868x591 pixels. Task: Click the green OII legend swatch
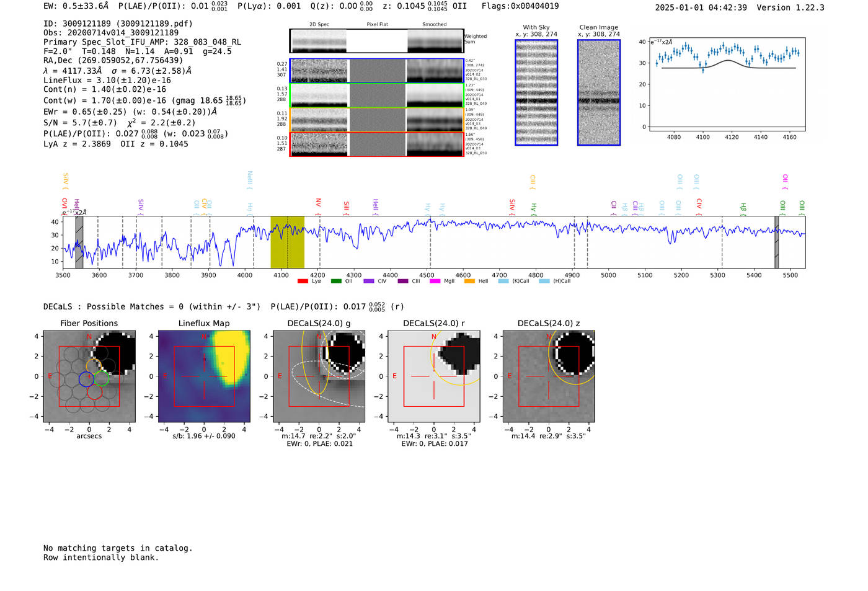click(336, 282)
